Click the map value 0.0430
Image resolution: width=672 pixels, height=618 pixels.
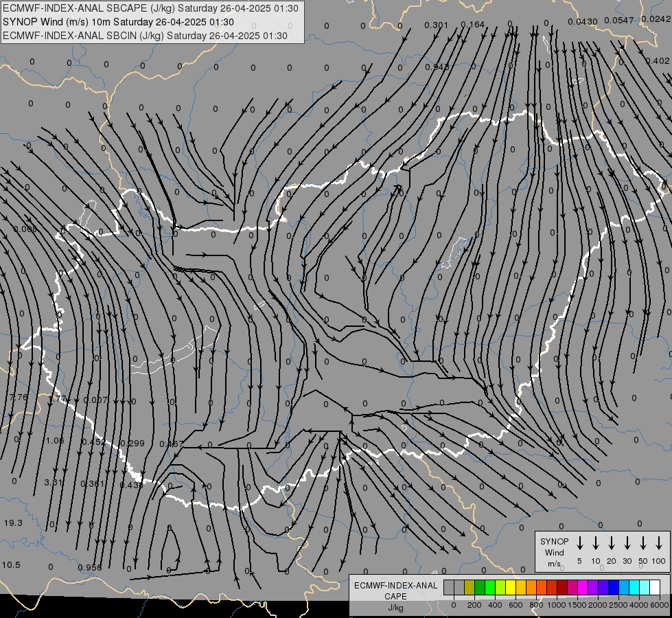[583, 21]
